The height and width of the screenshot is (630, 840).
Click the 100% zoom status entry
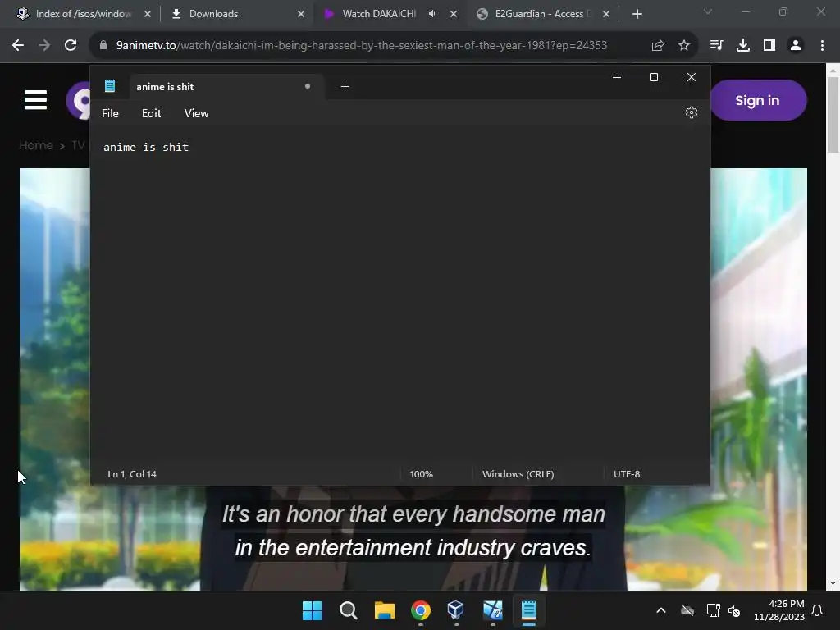tap(421, 474)
